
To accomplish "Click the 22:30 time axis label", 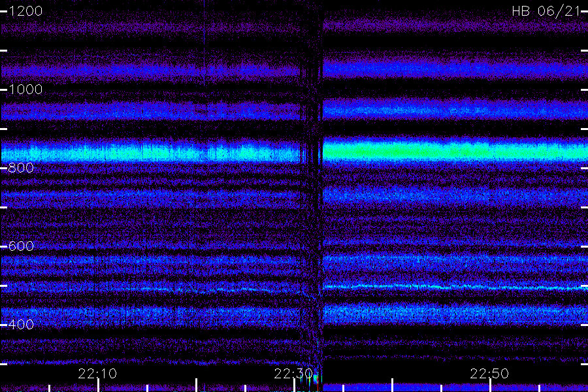I will 293,374.
